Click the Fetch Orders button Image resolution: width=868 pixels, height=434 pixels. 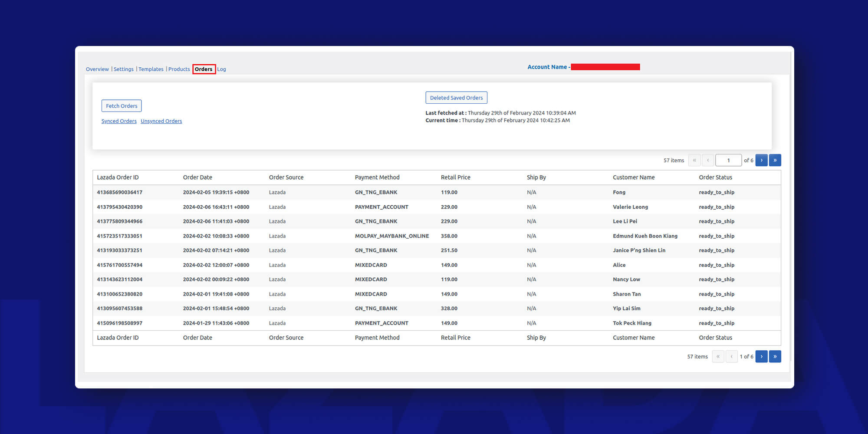[x=122, y=106]
